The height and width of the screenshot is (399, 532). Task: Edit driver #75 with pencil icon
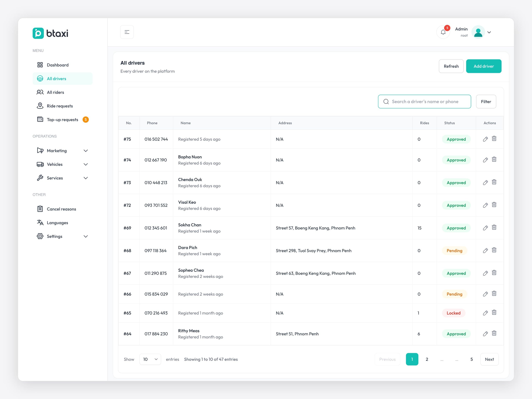485,139
